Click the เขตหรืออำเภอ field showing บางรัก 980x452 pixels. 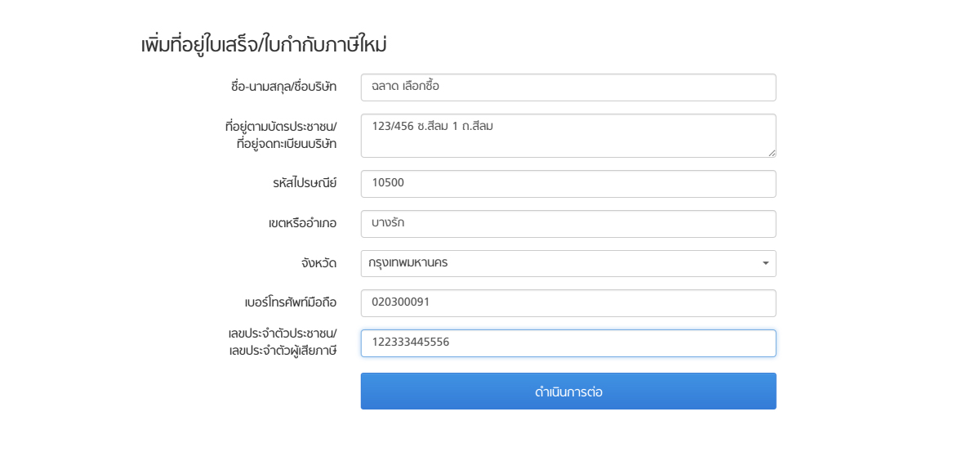click(568, 224)
